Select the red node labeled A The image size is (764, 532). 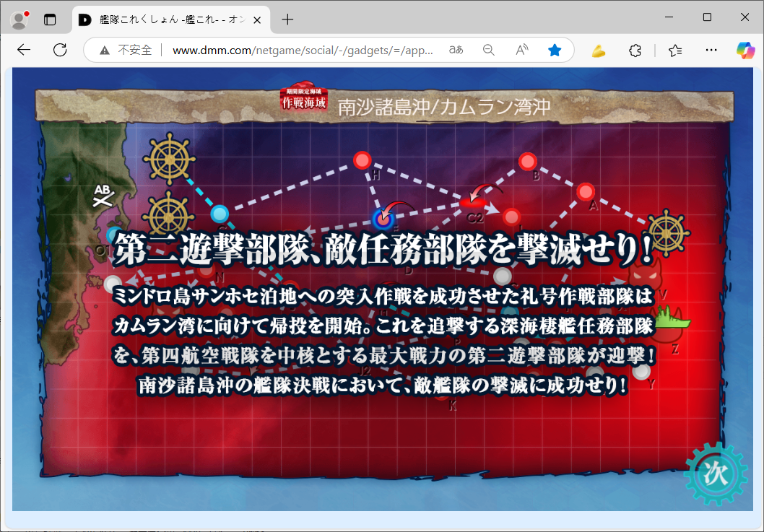pyautogui.click(x=586, y=192)
